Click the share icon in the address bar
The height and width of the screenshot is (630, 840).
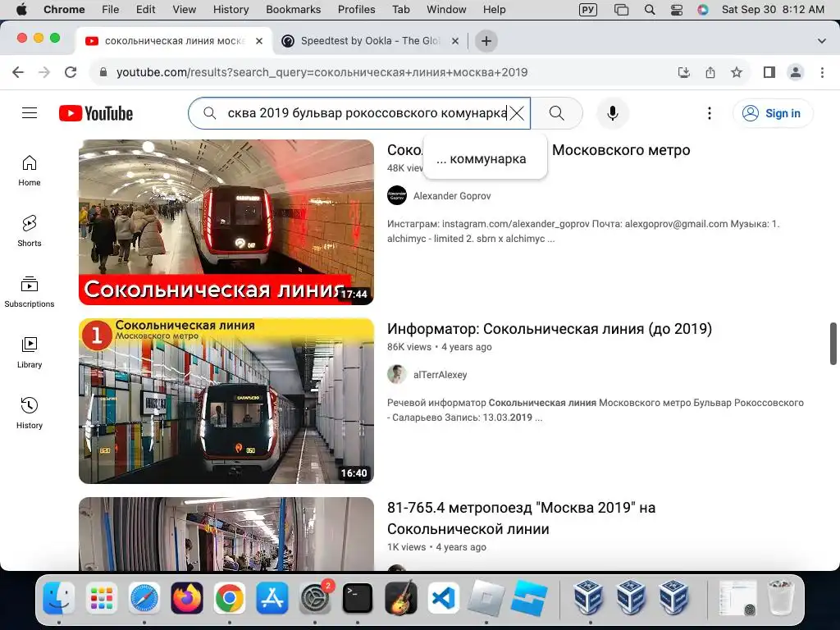pyautogui.click(x=710, y=72)
